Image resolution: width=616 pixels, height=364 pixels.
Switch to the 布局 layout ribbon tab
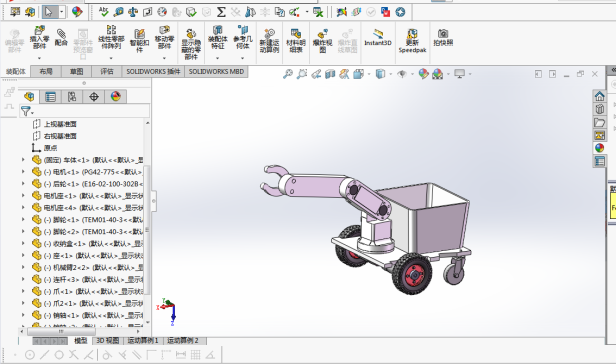[46, 71]
